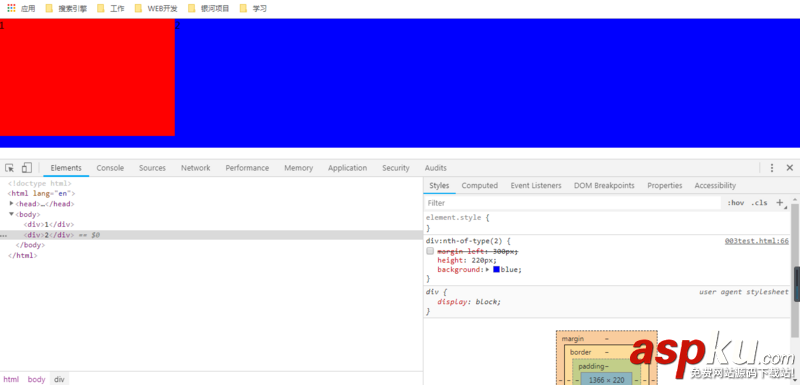800x385 pixels.
Task: Click the div:nth-of-type(2) selector text
Action: pyautogui.click(x=465, y=241)
